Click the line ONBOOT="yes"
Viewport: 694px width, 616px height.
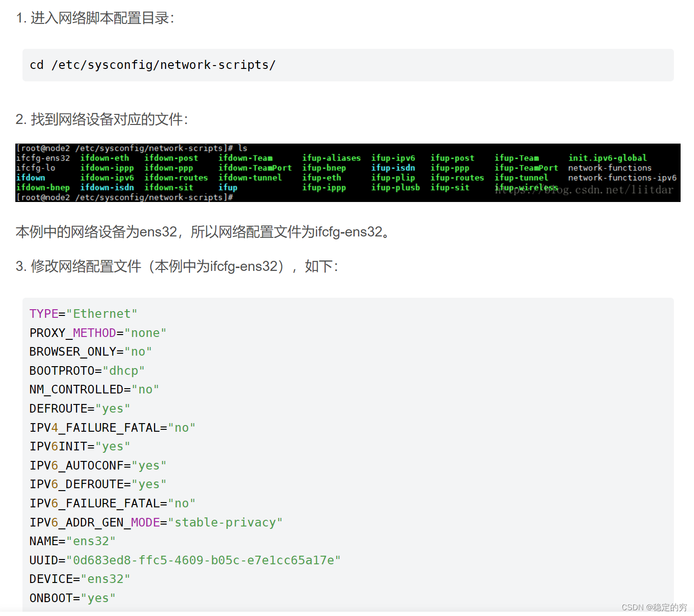[72, 598]
